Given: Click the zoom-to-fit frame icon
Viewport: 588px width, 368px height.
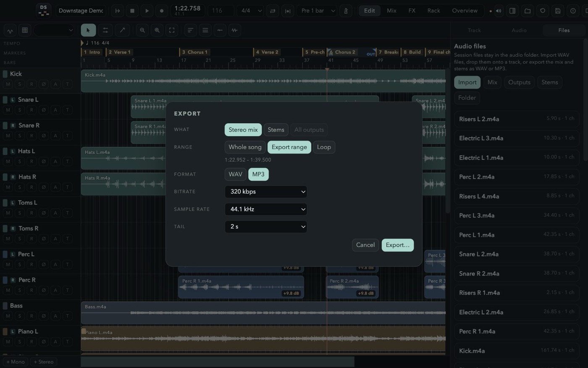Looking at the screenshot, I should click(x=172, y=30).
